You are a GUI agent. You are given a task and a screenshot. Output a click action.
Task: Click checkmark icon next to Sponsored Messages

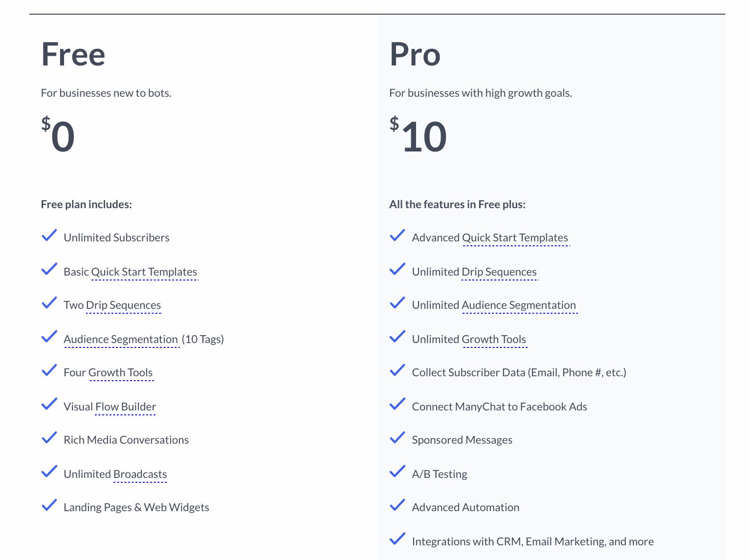(x=397, y=438)
